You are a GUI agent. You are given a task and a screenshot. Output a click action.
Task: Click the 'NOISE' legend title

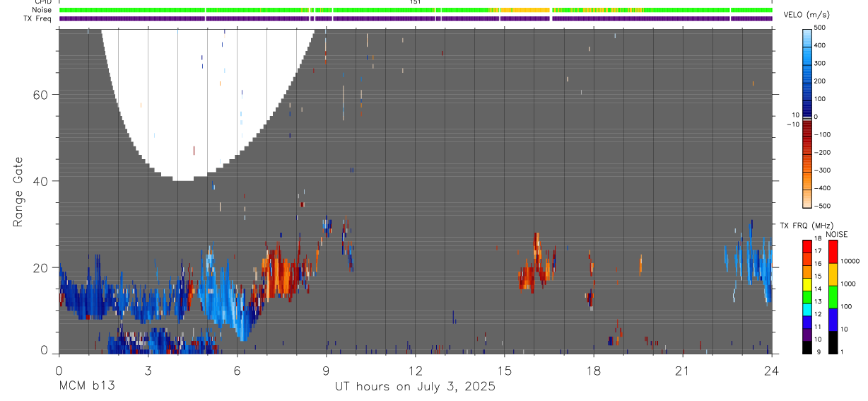coord(837,234)
